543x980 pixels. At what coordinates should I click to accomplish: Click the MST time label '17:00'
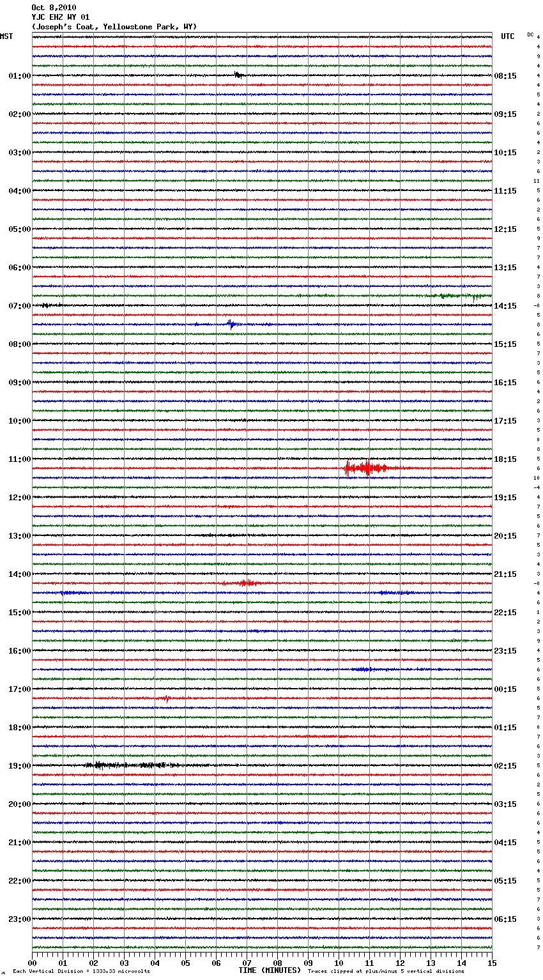pyautogui.click(x=19, y=689)
